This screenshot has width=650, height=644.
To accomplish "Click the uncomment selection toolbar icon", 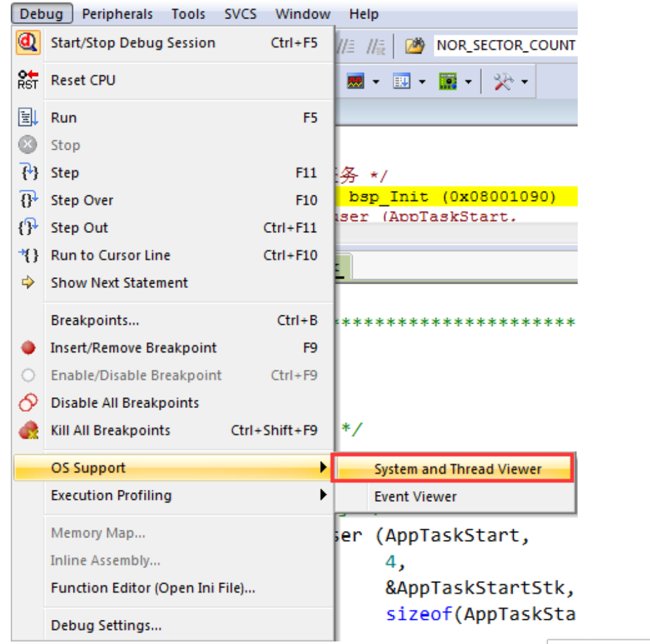I will coord(376,46).
